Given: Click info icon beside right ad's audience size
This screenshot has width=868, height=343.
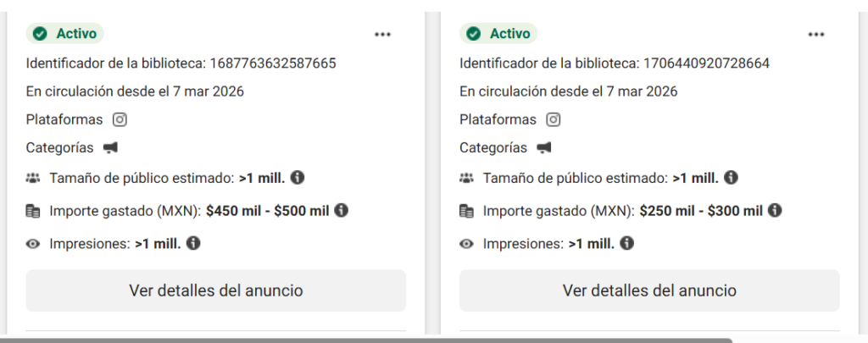Looking at the screenshot, I should [x=732, y=178].
